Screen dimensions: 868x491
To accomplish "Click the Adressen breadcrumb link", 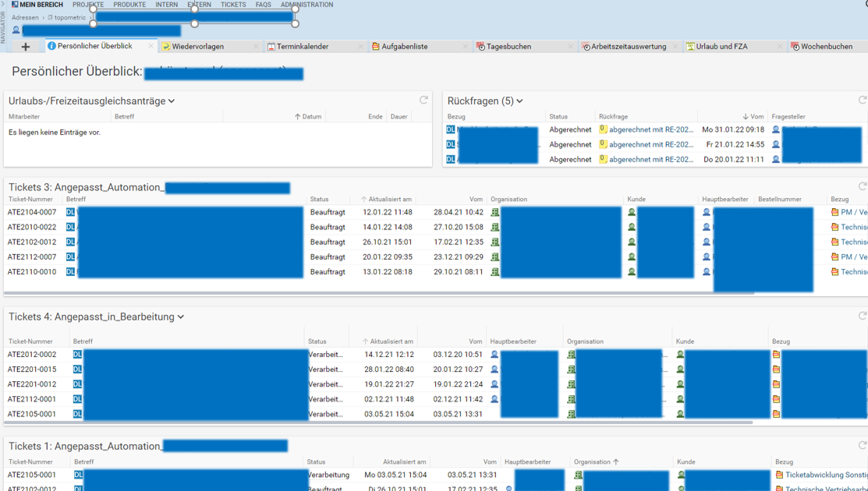I will click(x=25, y=17).
